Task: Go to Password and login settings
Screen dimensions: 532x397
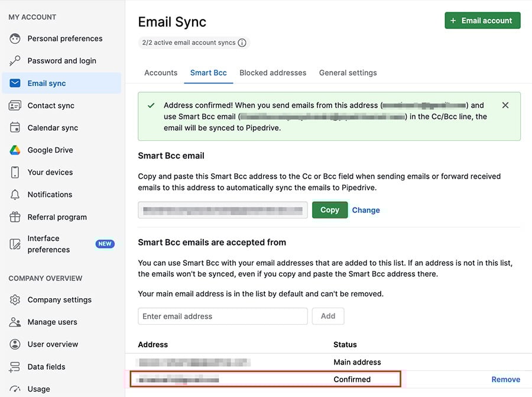Action: point(61,61)
